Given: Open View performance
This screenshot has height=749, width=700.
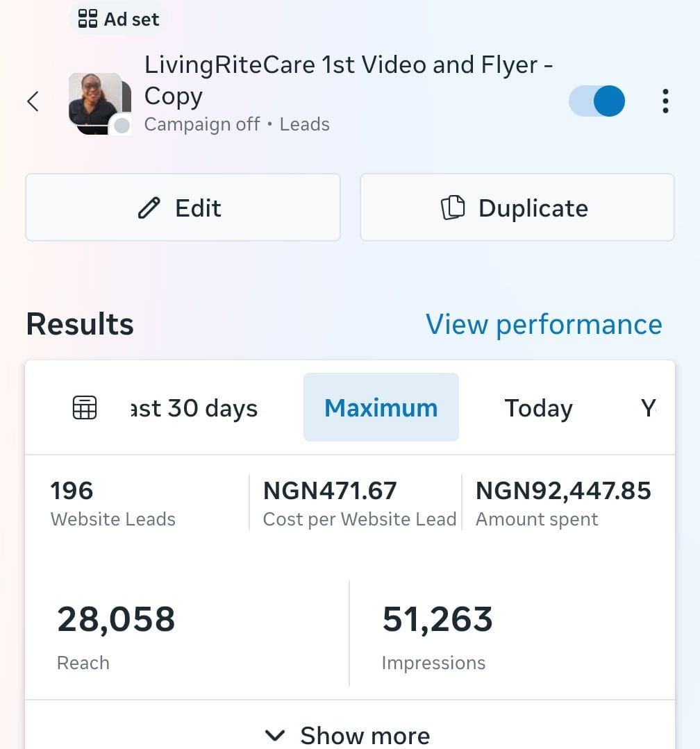Looking at the screenshot, I should [544, 323].
